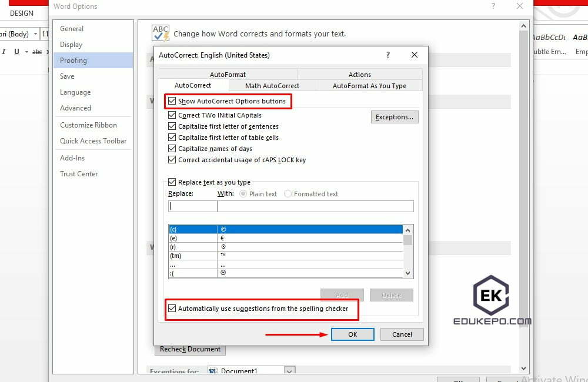588x382 pixels.
Task: Switch to the Math AutoCorrect tab
Action: (272, 86)
